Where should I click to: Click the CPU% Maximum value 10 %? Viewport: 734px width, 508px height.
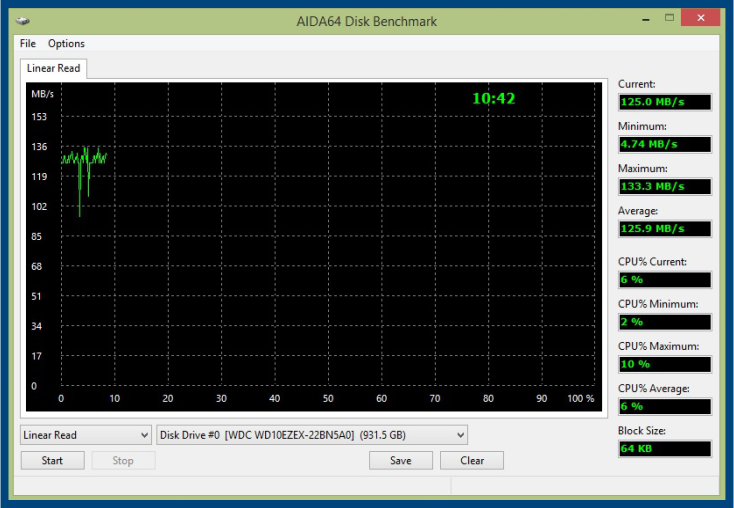665,364
